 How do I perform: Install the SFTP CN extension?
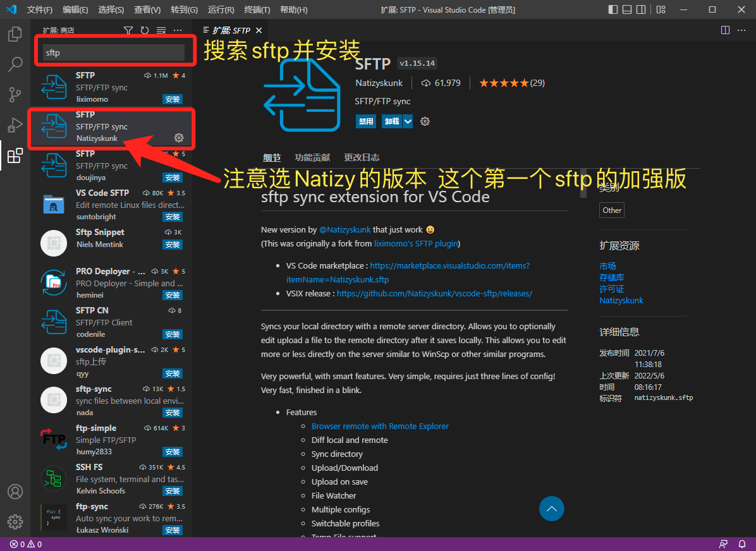173,334
